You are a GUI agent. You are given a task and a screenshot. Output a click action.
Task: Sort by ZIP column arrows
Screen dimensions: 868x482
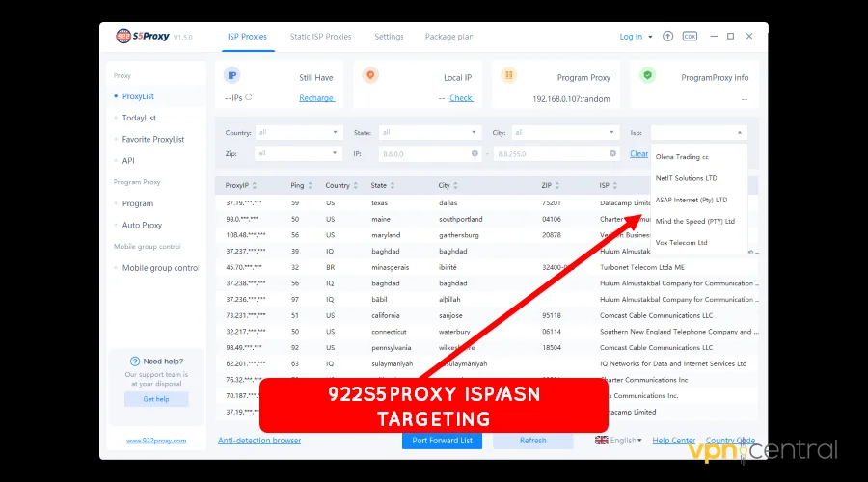coord(556,185)
